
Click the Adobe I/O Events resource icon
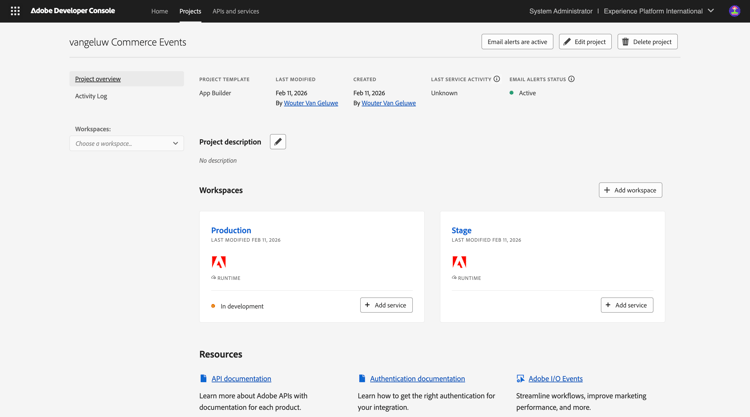coord(520,379)
